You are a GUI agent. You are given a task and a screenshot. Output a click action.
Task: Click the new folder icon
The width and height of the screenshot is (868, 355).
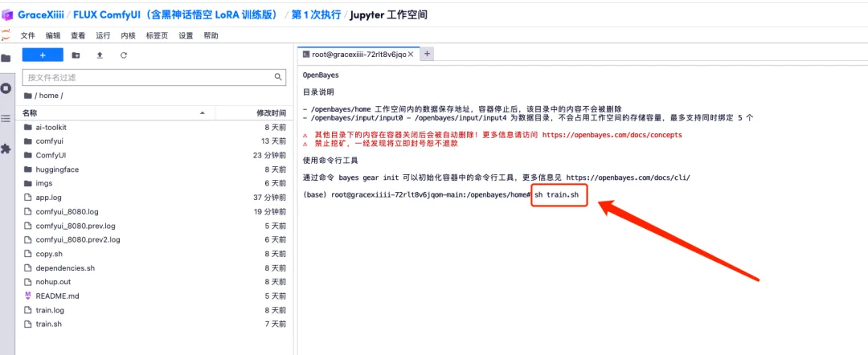[x=76, y=55]
